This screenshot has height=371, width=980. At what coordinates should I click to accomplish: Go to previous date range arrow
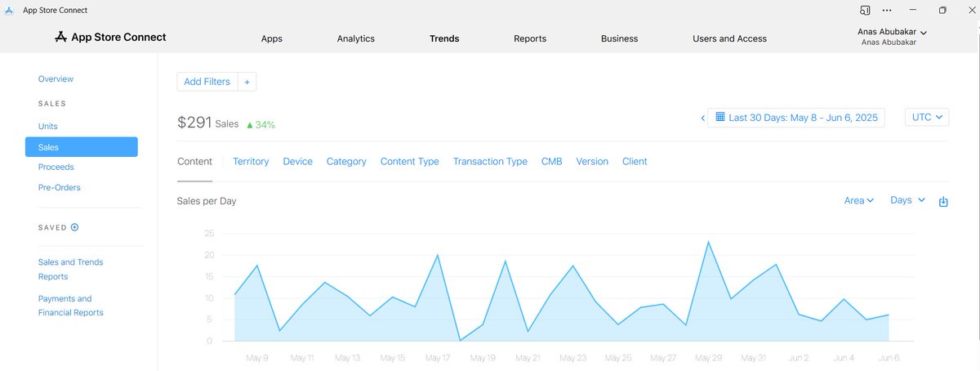[x=702, y=118]
